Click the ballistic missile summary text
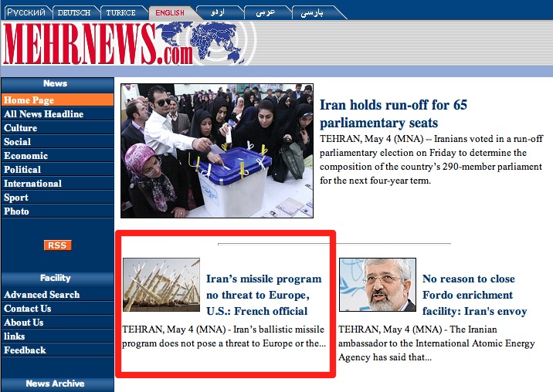Viewport: 553px width, 392px height. [224, 336]
